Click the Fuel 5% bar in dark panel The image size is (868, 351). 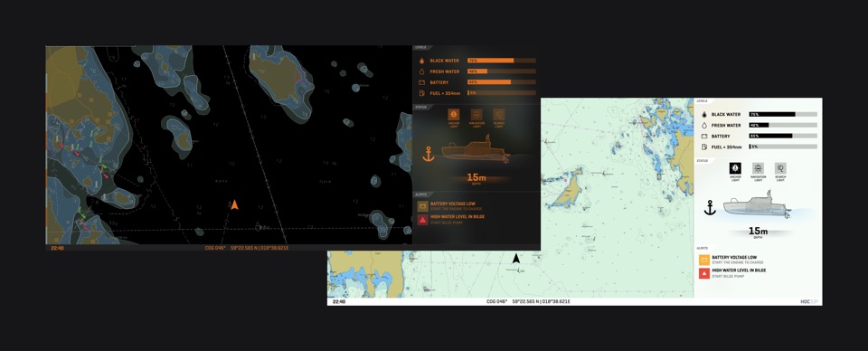point(502,93)
